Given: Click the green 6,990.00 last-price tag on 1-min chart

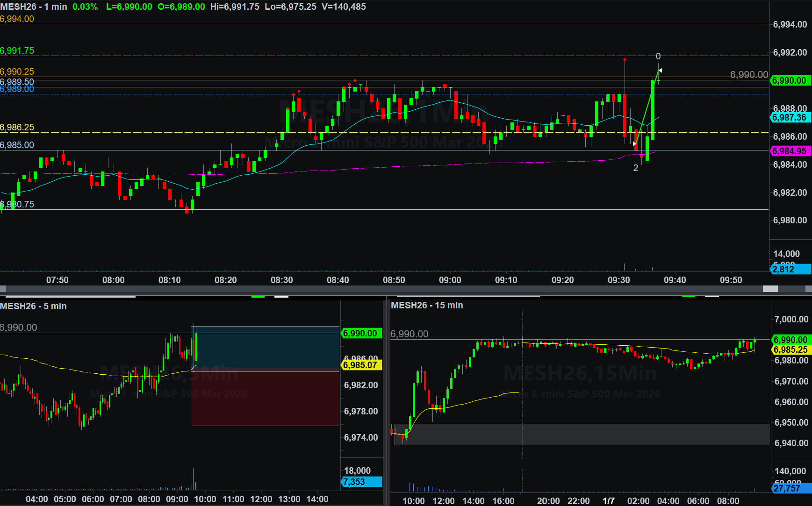Looking at the screenshot, I should (790, 80).
